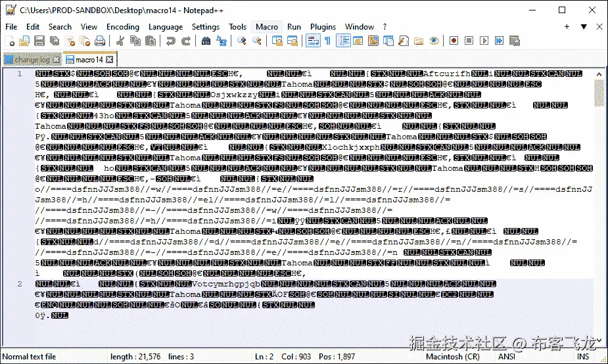Open Find with the binoculars icon
The image size is (608, 364).
tap(206, 41)
